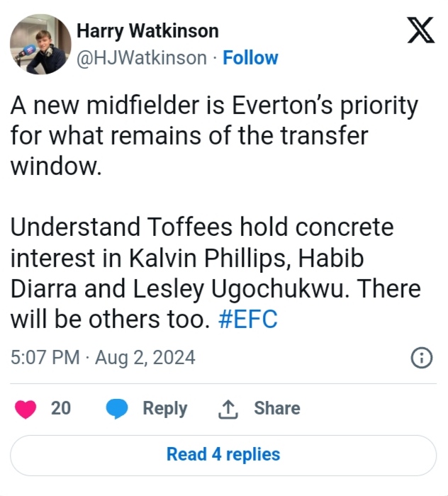Open the #EFC hashtag
The image size is (448, 496).
tap(247, 320)
